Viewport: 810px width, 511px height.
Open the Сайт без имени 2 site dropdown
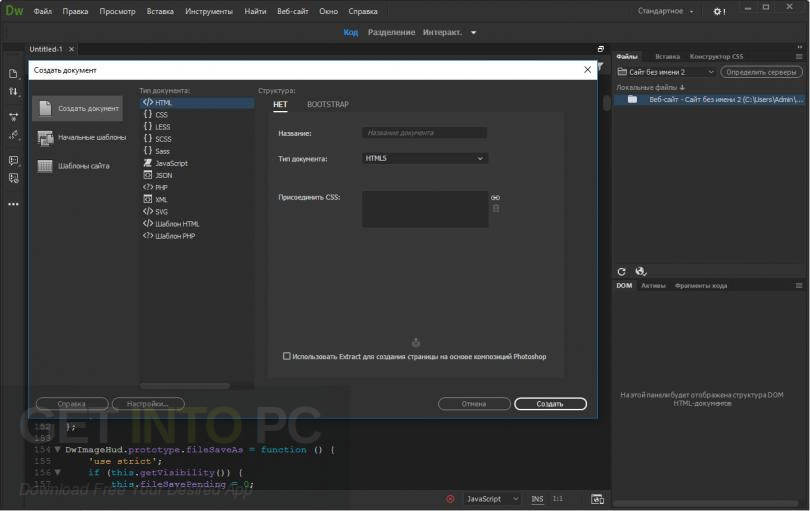[x=666, y=72]
